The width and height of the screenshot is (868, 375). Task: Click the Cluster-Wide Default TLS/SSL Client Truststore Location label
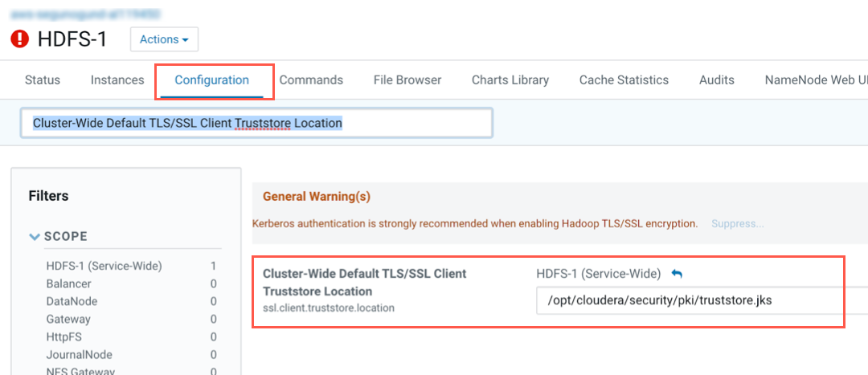pos(364,282)
